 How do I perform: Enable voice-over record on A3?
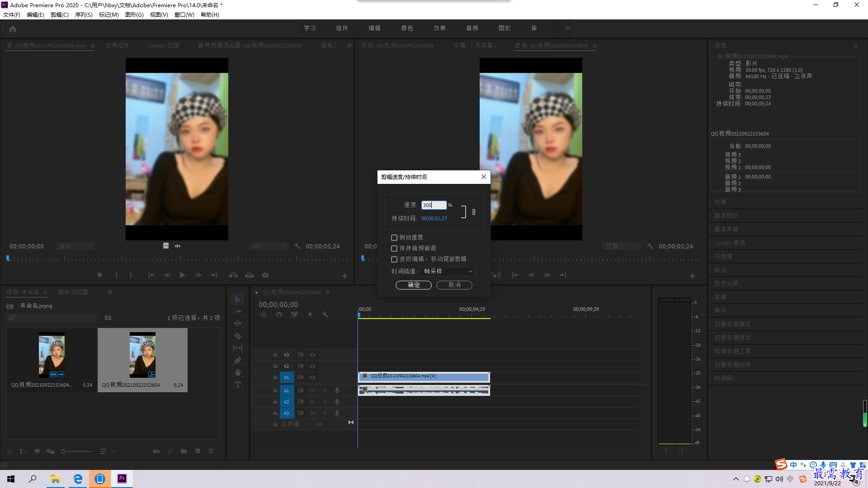point(337,413)
